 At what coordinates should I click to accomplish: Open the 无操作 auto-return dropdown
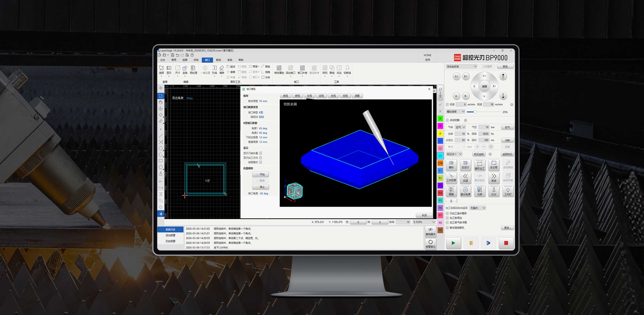(x=477, y=208)
